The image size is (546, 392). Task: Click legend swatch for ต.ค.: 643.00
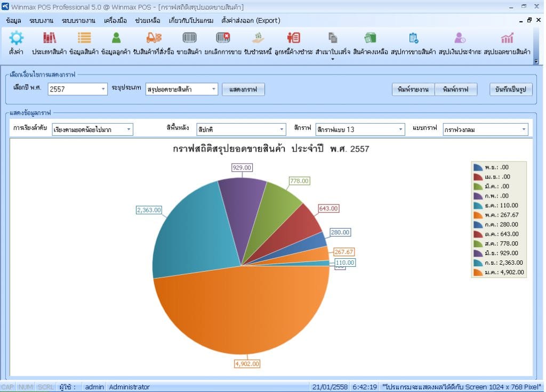478,234
